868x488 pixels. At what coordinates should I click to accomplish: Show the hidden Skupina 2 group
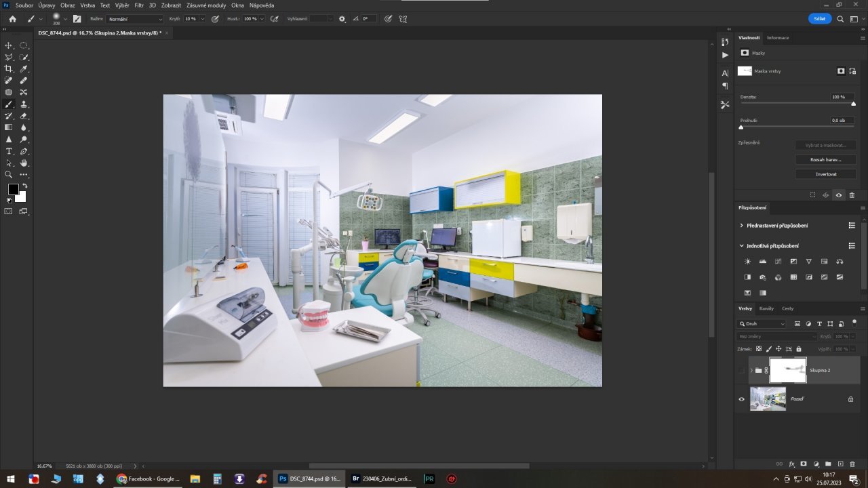point(741,370)
